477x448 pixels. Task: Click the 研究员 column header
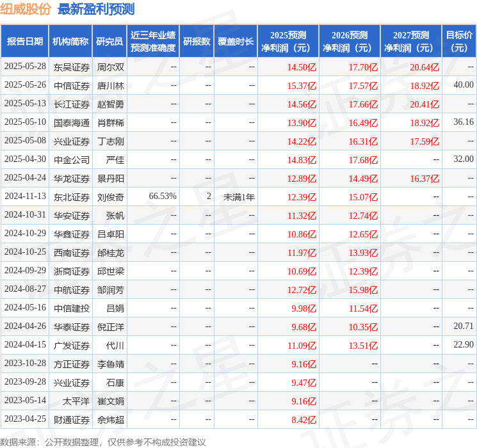[x=109, y=42]
